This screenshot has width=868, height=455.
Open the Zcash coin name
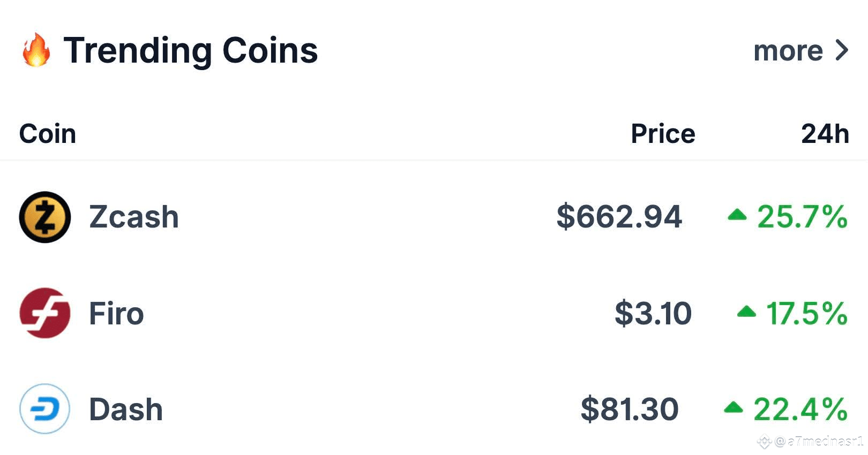134,217
